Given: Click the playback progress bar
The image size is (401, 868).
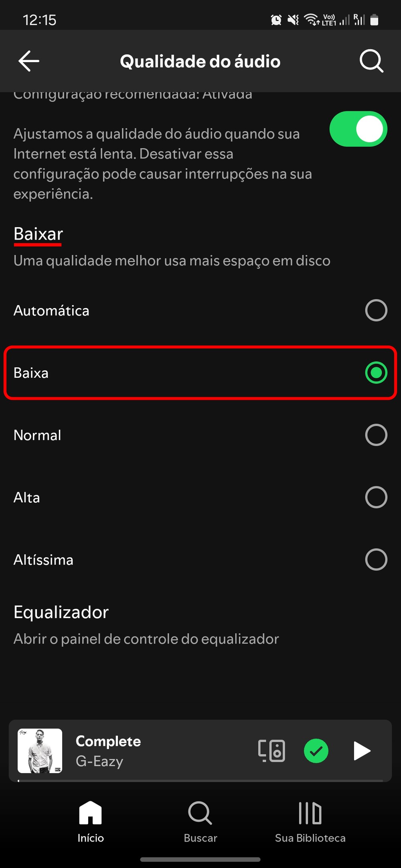Looking at the screenshot, I should point(200,780).
